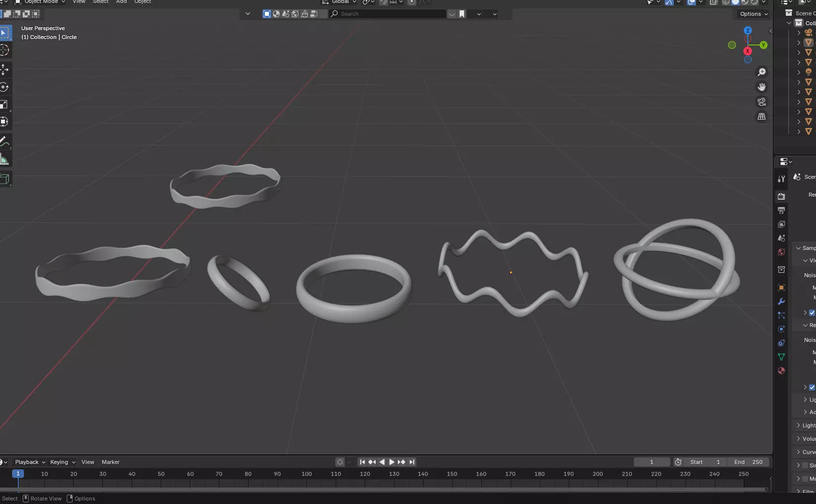Open the View menu in viewport header
The height and width of the screenshot is (504, 816).
pyautogui.click(x=79, y=2)
